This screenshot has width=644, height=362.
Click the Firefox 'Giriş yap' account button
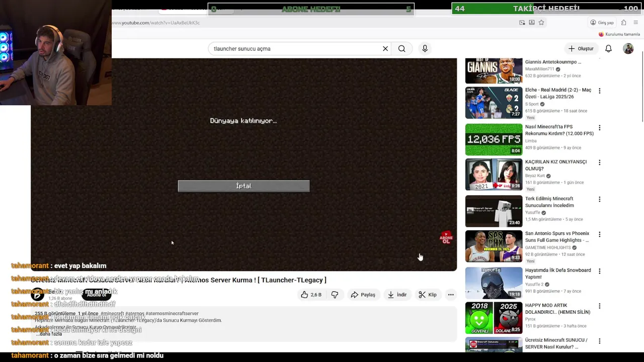tap(602, 23)
